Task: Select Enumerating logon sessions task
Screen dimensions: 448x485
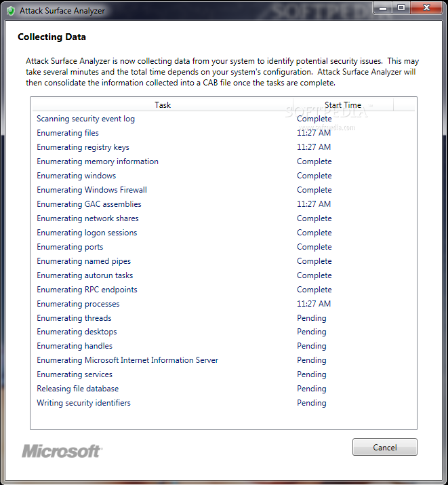Action: point(224,233)
